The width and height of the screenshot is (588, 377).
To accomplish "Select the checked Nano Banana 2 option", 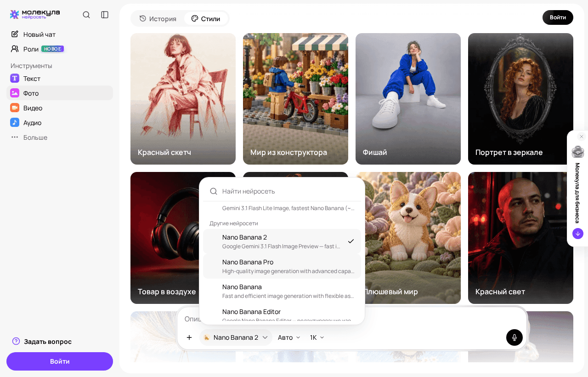I will pos(282,241).
